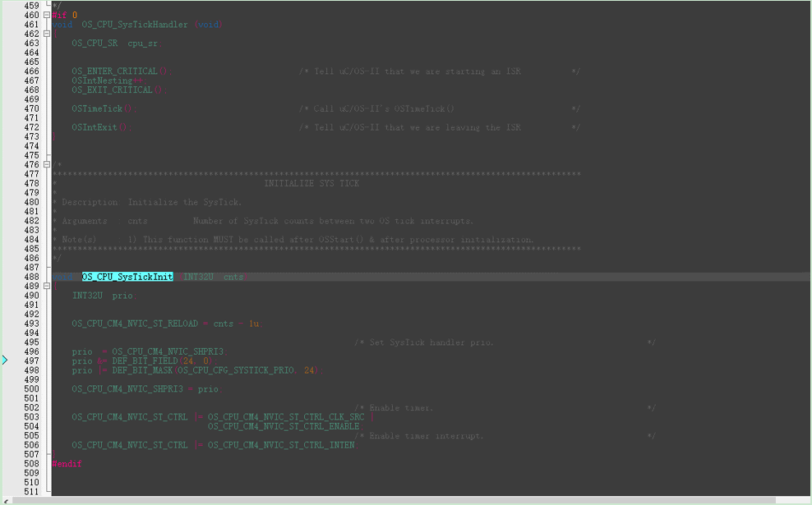Viewport: 812px width, 505px height.
Task: Click the #endif directive on line 508
Action: (x=67, y=464)
